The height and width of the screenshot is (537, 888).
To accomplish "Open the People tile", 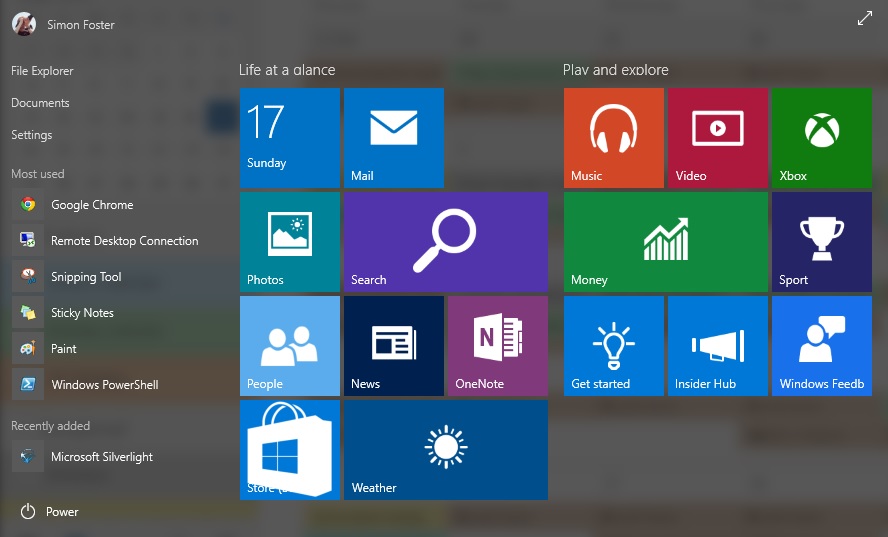I will pyautogui.click(x=289, y=346).
